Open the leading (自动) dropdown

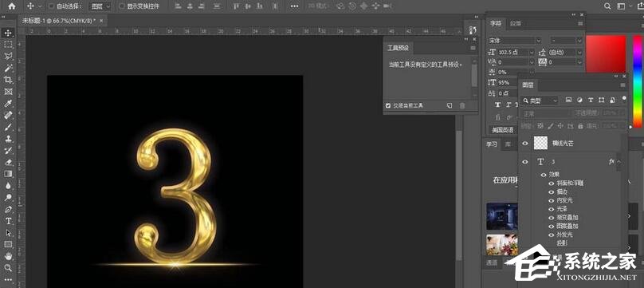579,52
